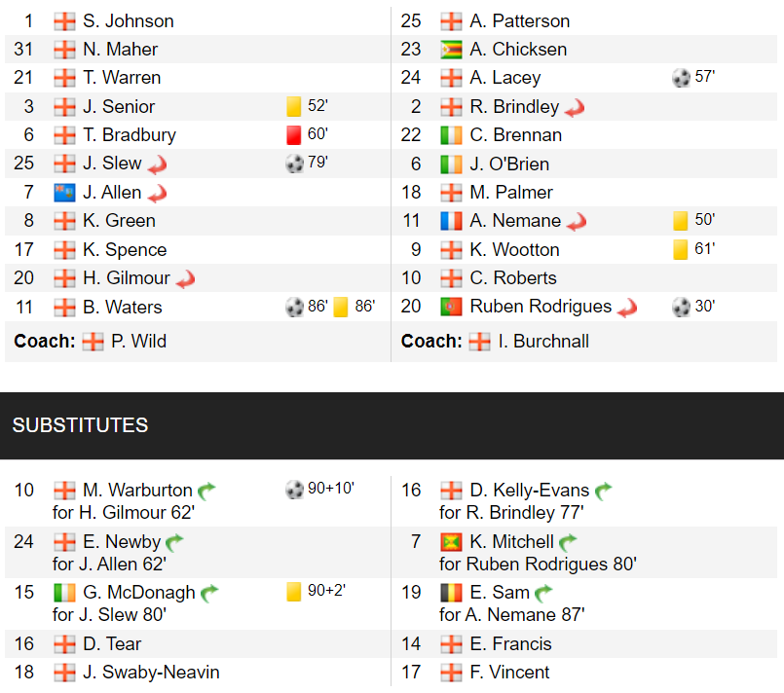Open substitute D. Kelly-Evans' profile

529,491
